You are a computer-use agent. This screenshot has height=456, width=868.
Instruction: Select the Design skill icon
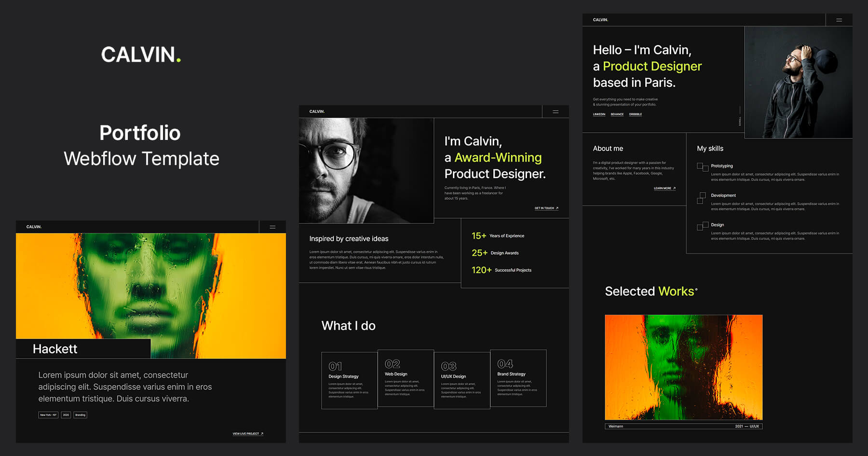pos(702,227)
